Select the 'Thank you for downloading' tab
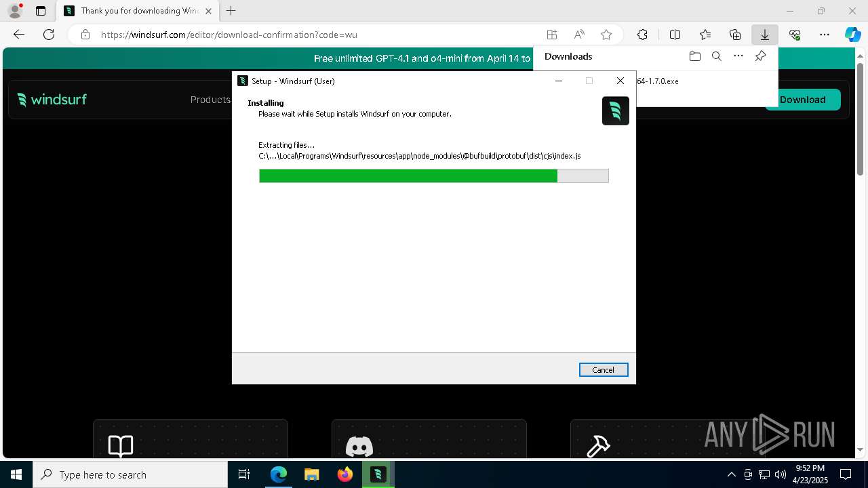 coord(138,11)
